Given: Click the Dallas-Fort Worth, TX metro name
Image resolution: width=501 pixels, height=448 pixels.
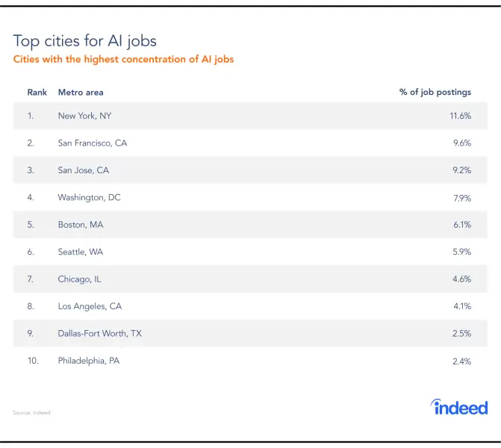Looking at the screenshot, I should click(x=99, y=333).
